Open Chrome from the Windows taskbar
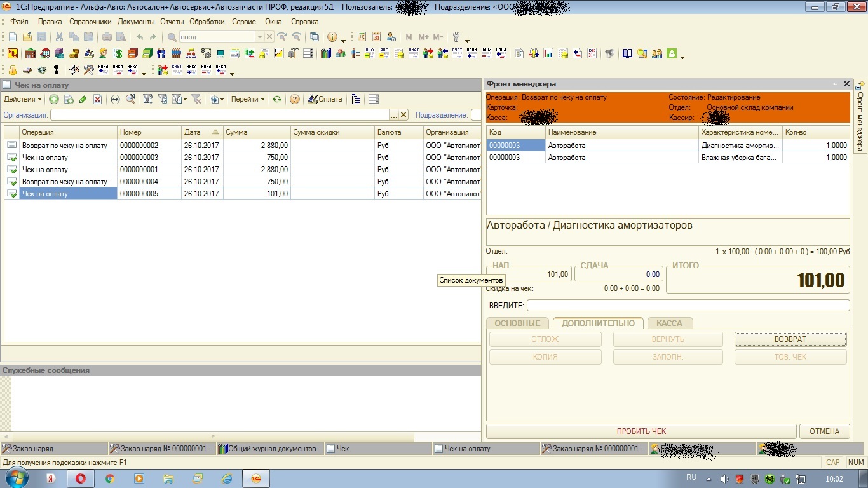The image size is (868, 488). point(110,478)
